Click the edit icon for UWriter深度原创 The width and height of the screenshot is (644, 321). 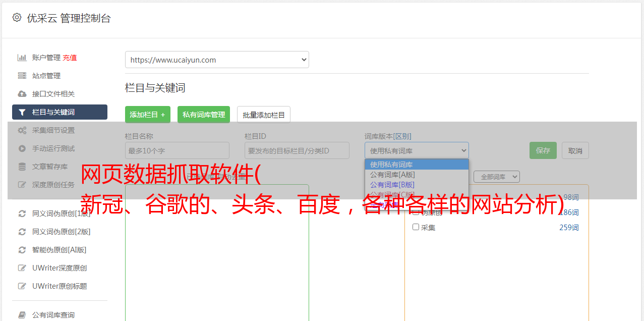click(x=22, y=268)
